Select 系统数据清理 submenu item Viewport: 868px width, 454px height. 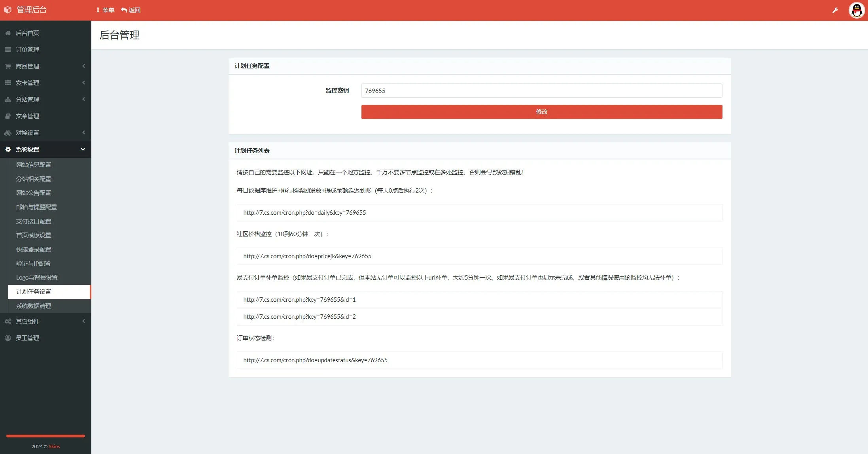pos(34,306)
